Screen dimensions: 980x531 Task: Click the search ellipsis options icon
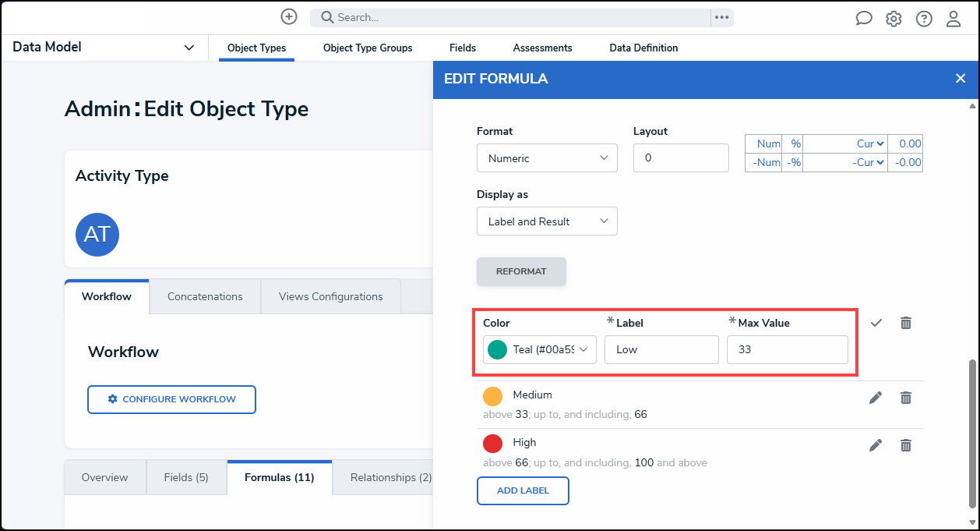coord(722,17)
